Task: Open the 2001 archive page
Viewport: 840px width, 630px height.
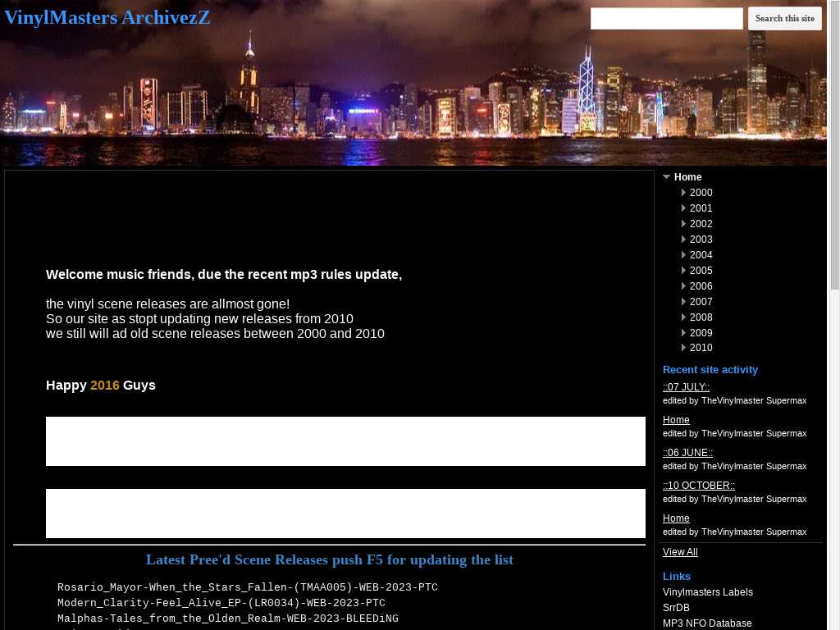Action: [x=701, y=208]
